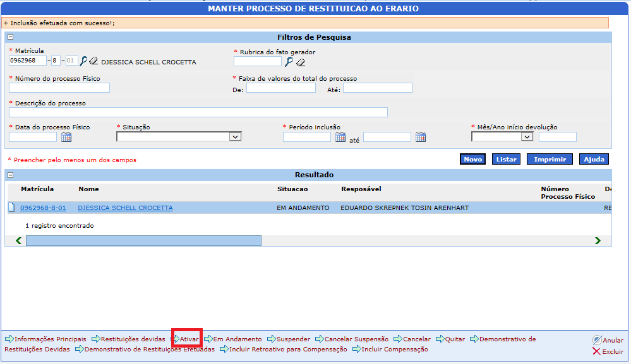Collapse the Resultado panel
Viewport: 631px width, 364px height.
[x=10, y=175]
